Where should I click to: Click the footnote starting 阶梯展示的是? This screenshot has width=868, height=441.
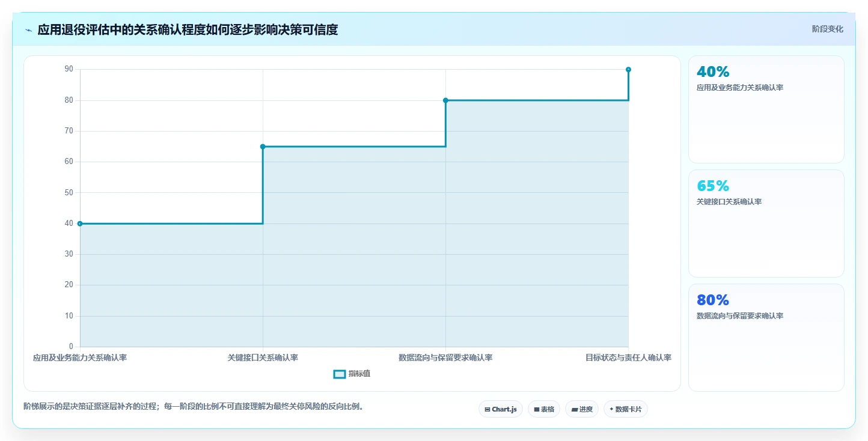point(194,407)
